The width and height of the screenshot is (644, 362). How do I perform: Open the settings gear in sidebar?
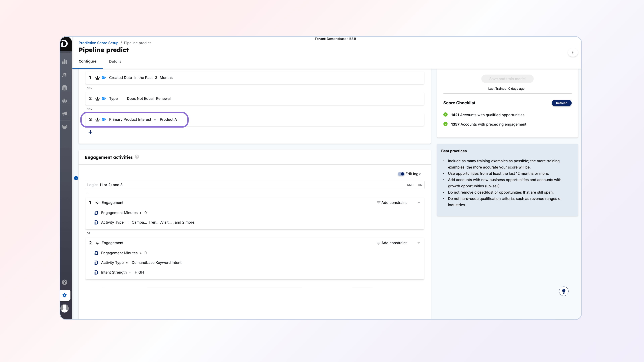pyautogui.click(x=65, y=295)
